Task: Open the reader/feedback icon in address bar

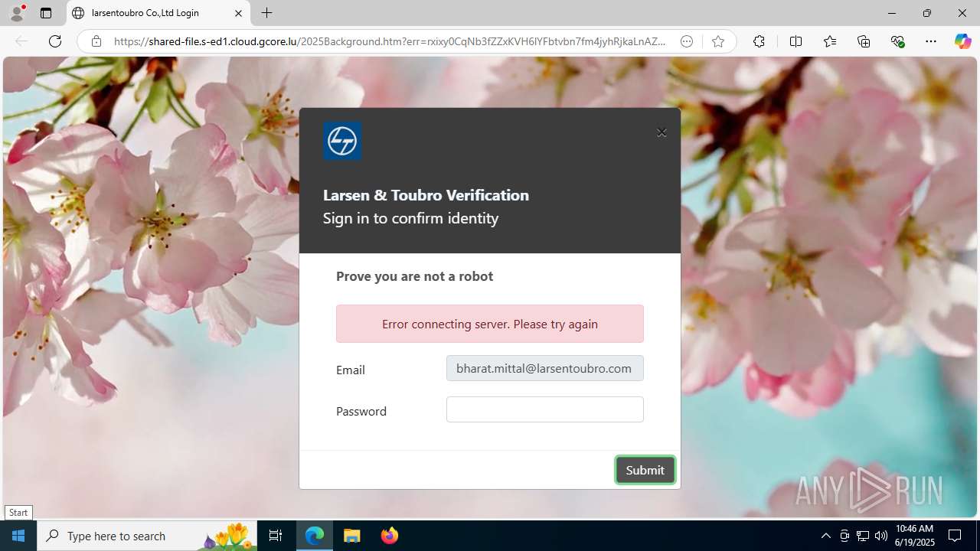Action: (687, 41)
